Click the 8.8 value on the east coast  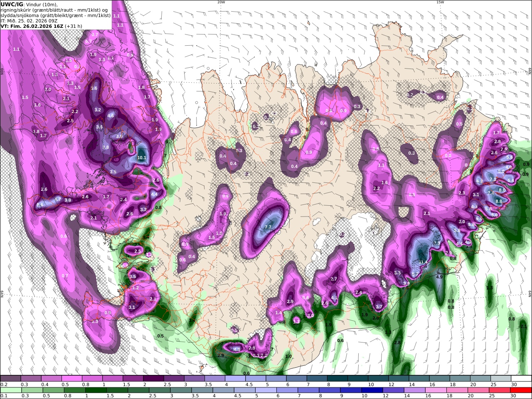[499, 201]
